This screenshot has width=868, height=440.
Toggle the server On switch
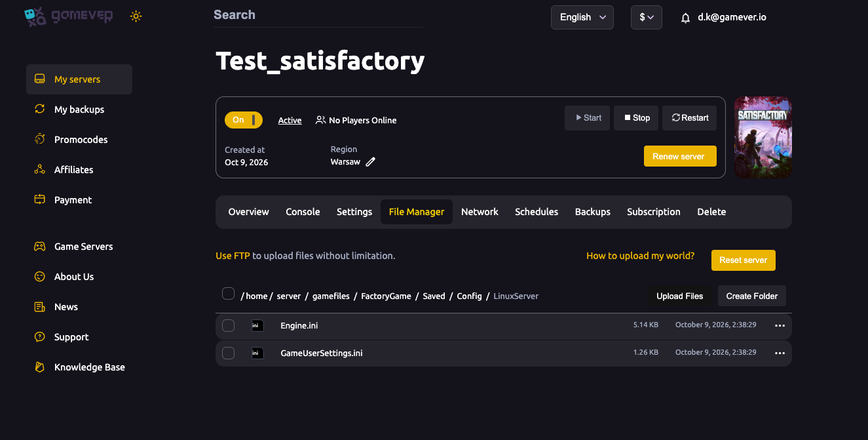pos(244,120)
